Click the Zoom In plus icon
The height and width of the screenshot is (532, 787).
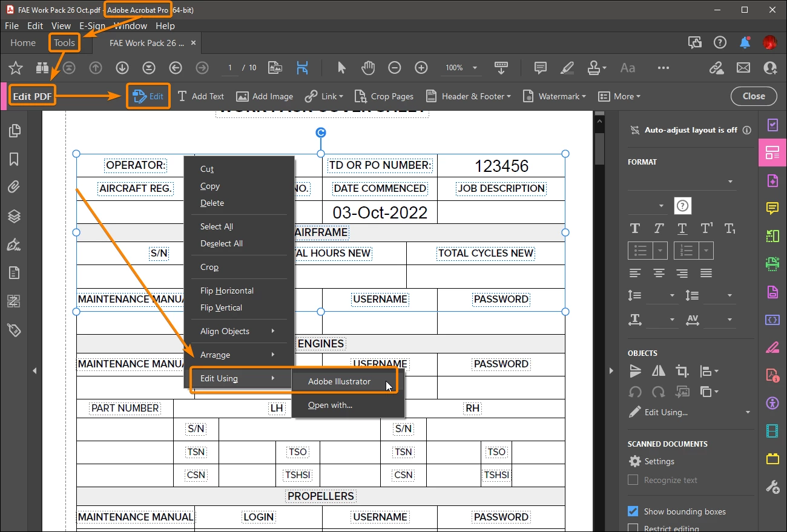(x=421, y=68)
